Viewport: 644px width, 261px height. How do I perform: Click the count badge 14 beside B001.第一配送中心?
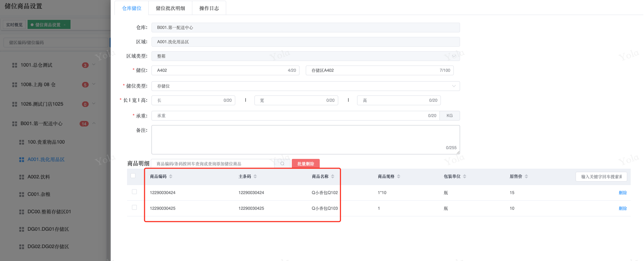pos(84,124)
